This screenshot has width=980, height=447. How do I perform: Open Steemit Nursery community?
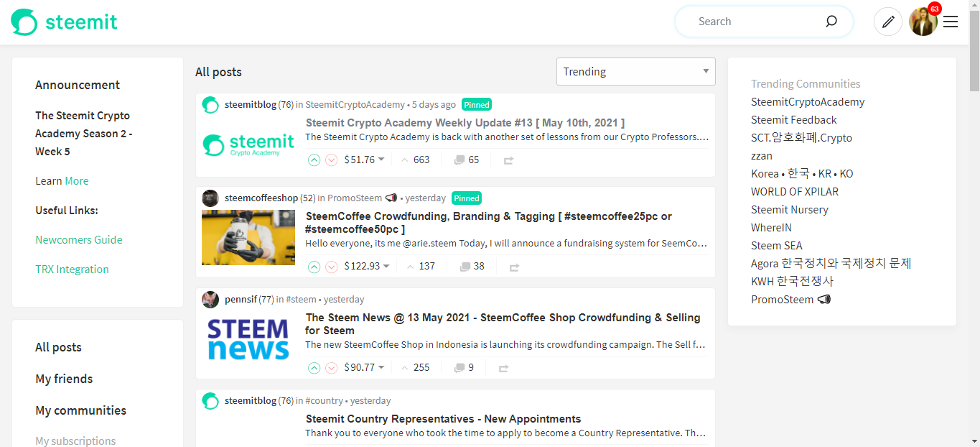(x=790, y=210)
